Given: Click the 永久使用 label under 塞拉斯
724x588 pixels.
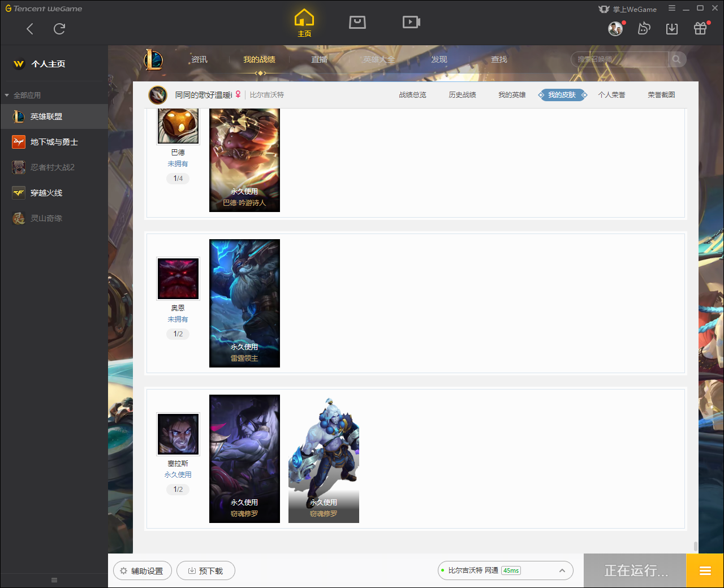Looking at the screenshot, I should coord(178,475).
